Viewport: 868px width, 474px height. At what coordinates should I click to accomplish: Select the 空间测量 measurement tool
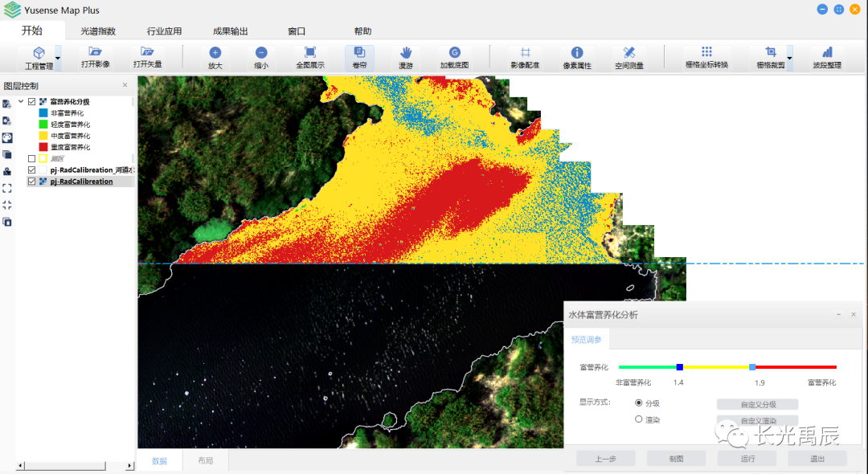(629, 52)
